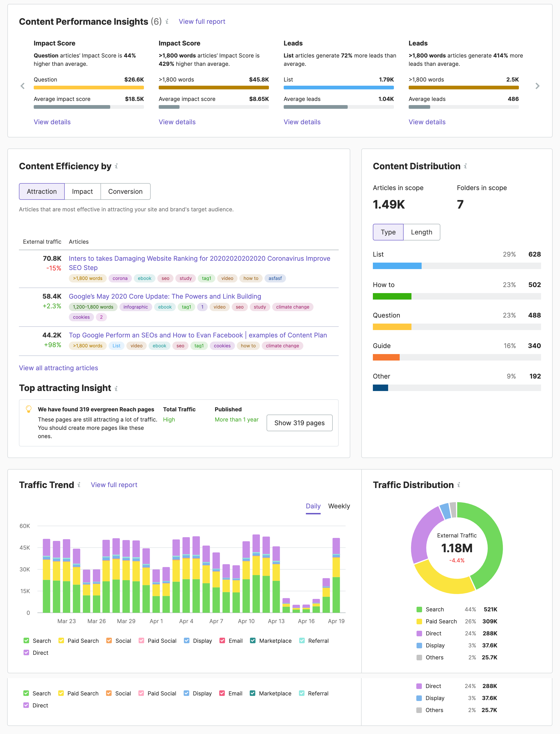Click info icon beside Content Efficiency by

point(116,166)
